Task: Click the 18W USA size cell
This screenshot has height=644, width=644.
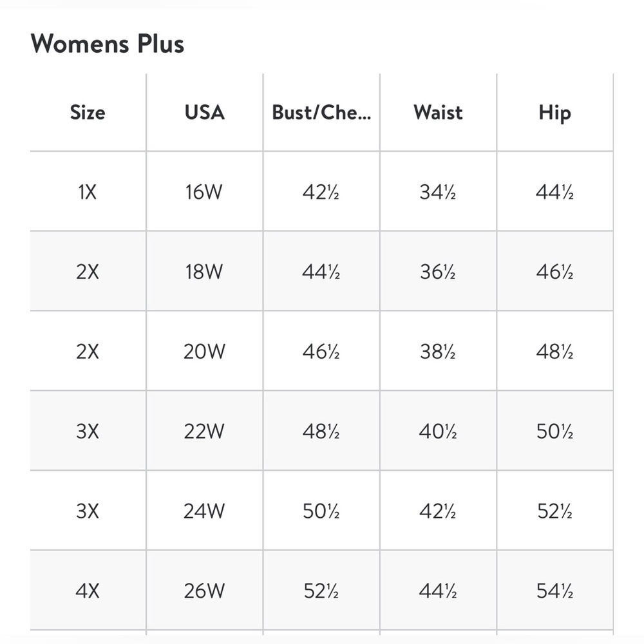Action: click(x=204, y=272)
